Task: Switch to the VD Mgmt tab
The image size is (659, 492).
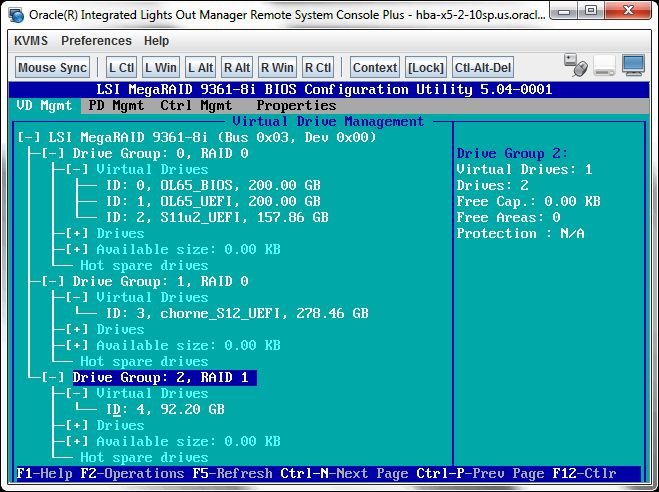Action: (x=44, y=105)
